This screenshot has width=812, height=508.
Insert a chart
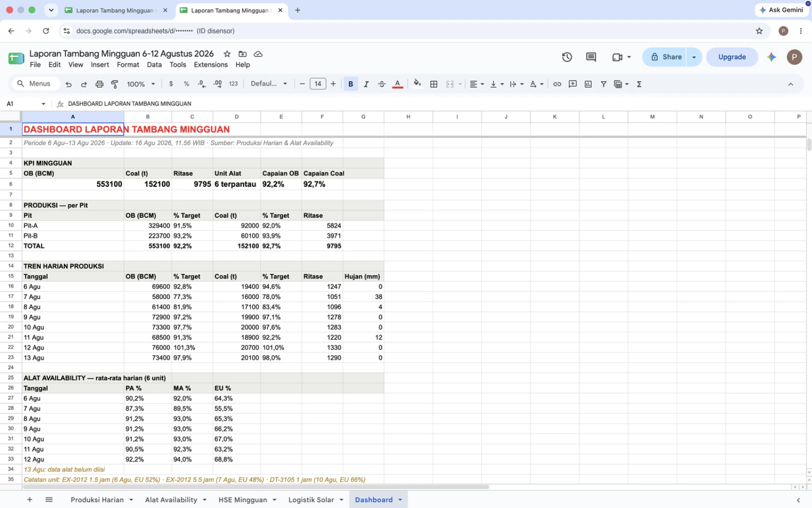tap(588, 84)
